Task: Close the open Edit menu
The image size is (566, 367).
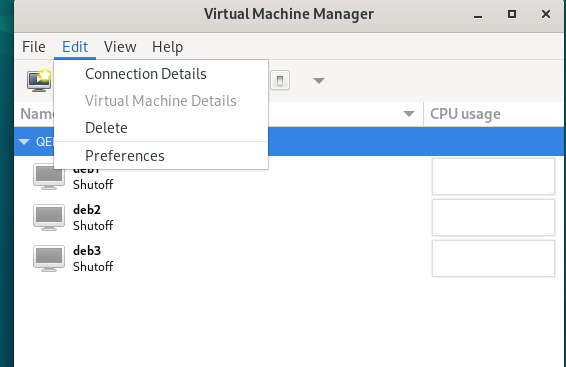Action: (75, 47)
